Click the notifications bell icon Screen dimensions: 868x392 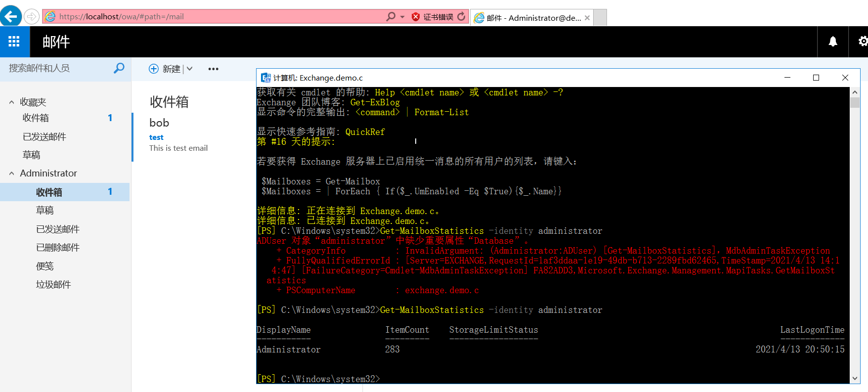(833, 42)
